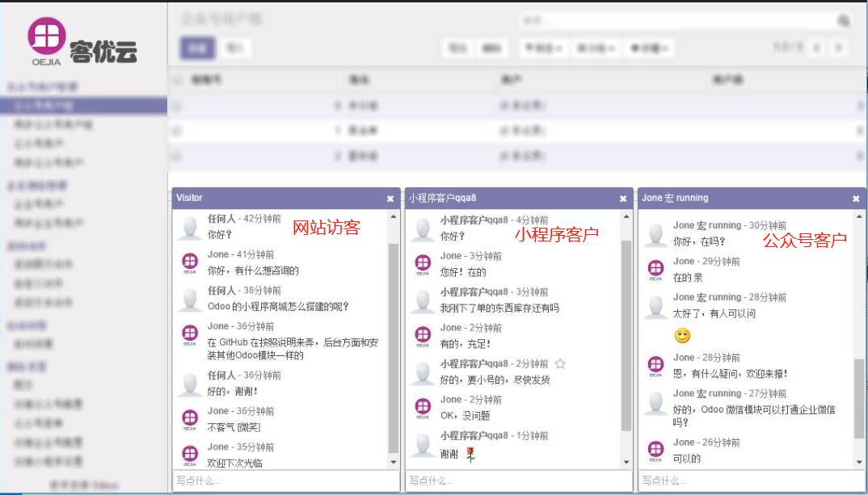The image size is (868, 495).
Task: Click customer avatar beside '我刚下了单的东西库存还有吗'
Action: pyautogui.click(x=423, y=301)
